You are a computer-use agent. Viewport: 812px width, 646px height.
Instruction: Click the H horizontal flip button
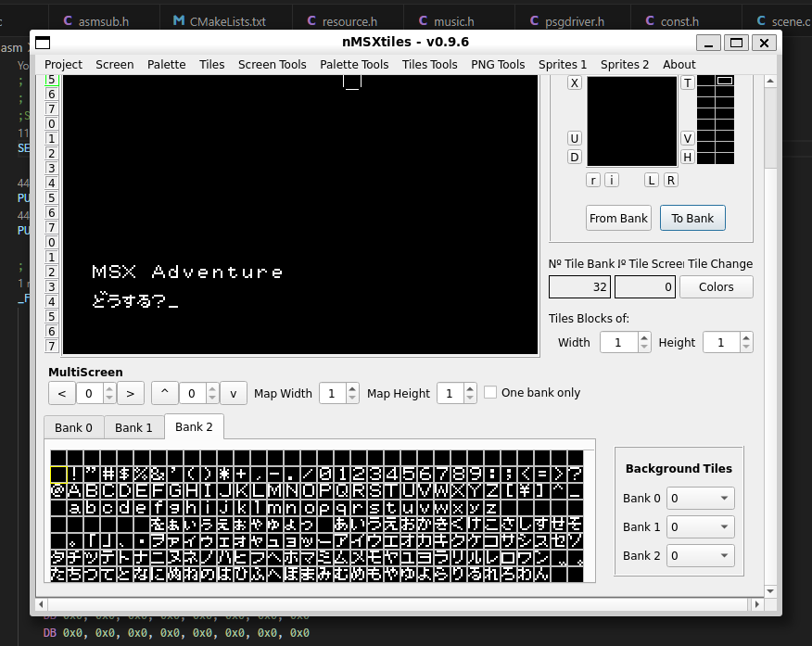[x=687, y=157]
